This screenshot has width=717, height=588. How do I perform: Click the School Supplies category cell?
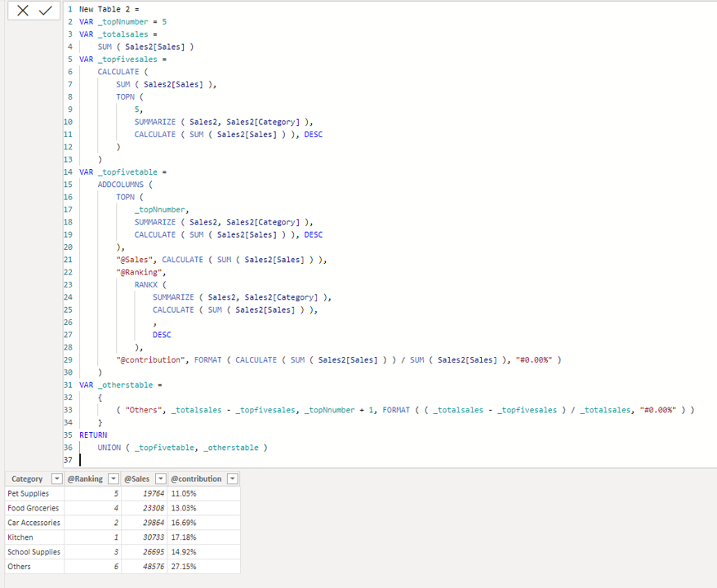(x=33, y=552)
